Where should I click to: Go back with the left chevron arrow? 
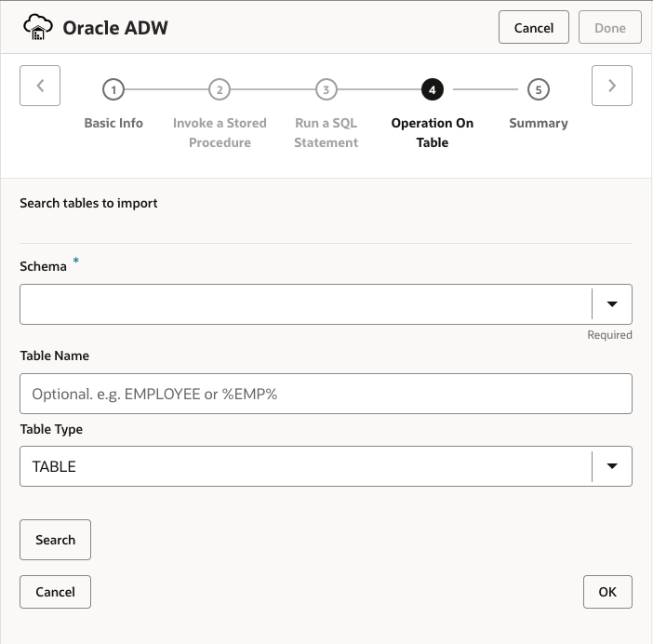[x=40, y=86]
